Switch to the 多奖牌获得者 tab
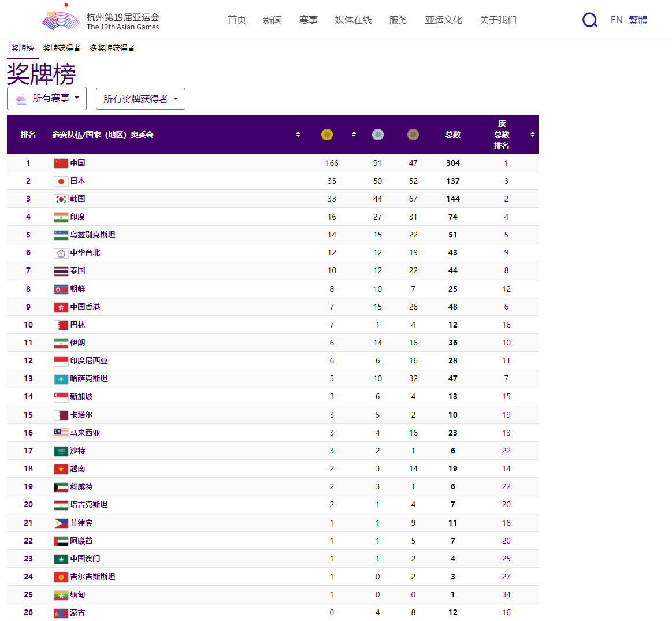Screen dimensions: 672x621 point(112,48)
